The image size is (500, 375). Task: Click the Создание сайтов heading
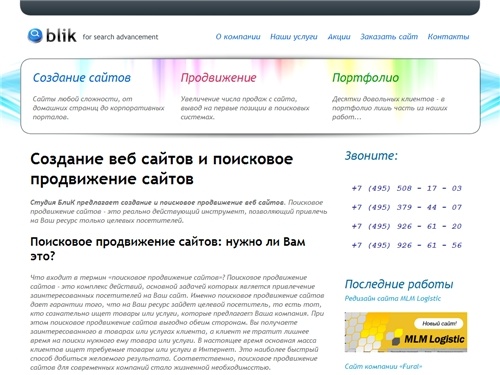(82, 78)
